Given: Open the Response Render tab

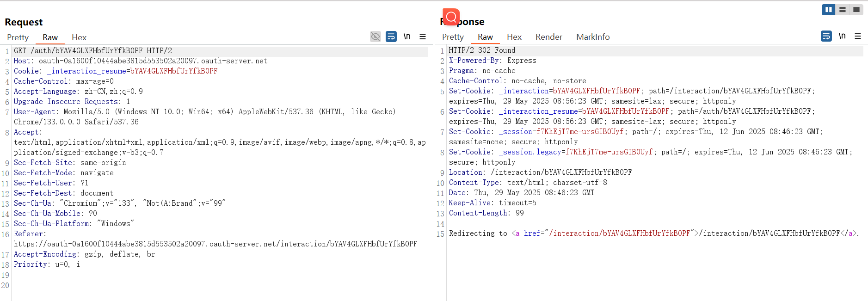Looking at the screenshot, I should pyautogui.click(x=548, y=37).
